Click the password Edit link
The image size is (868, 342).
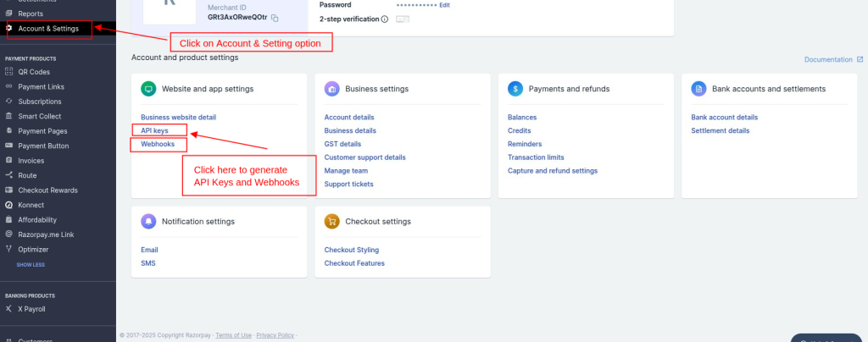tap(444, 5)
